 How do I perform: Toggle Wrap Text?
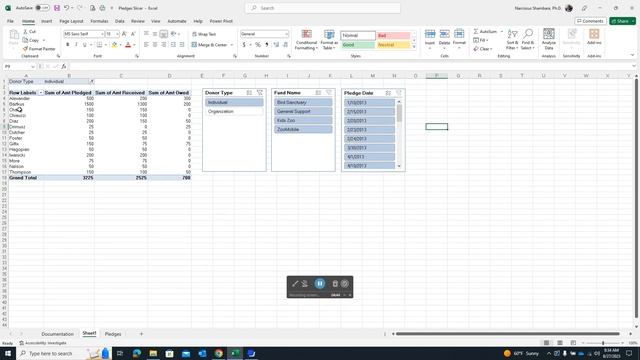204,34
